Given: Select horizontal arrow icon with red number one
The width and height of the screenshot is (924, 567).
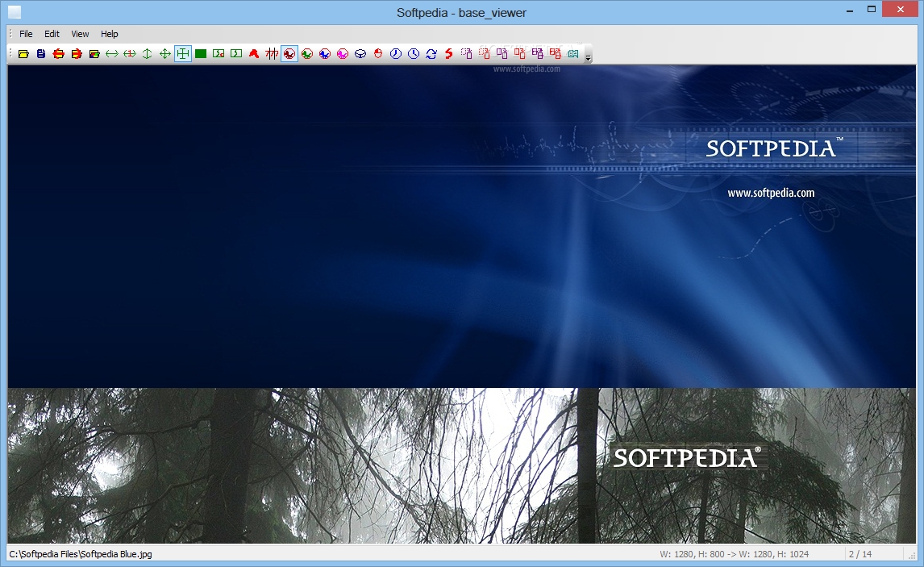Looking at the screenshot, I should (x=130, y=53).
